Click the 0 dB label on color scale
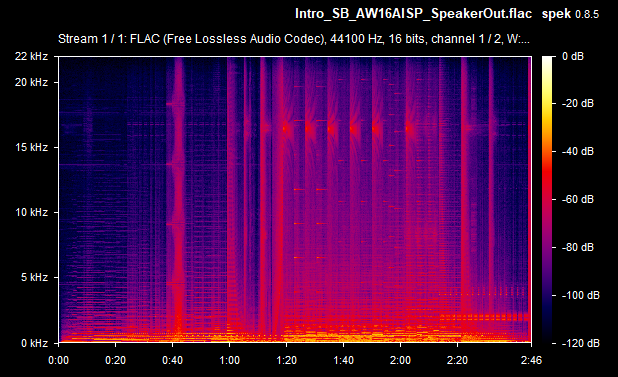618x377 pixels. pyautogui.click(x=573, y=56)
